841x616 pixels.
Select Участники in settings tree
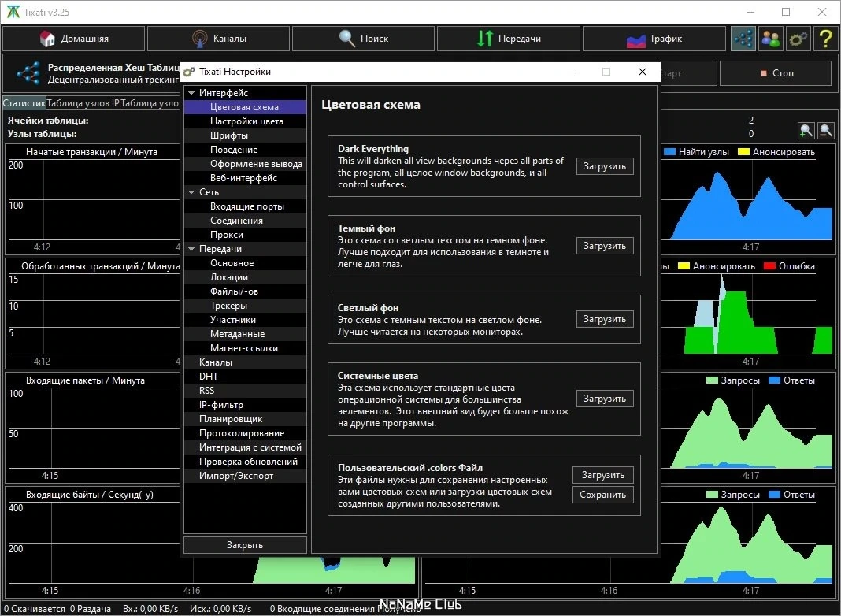click(245, 320)
